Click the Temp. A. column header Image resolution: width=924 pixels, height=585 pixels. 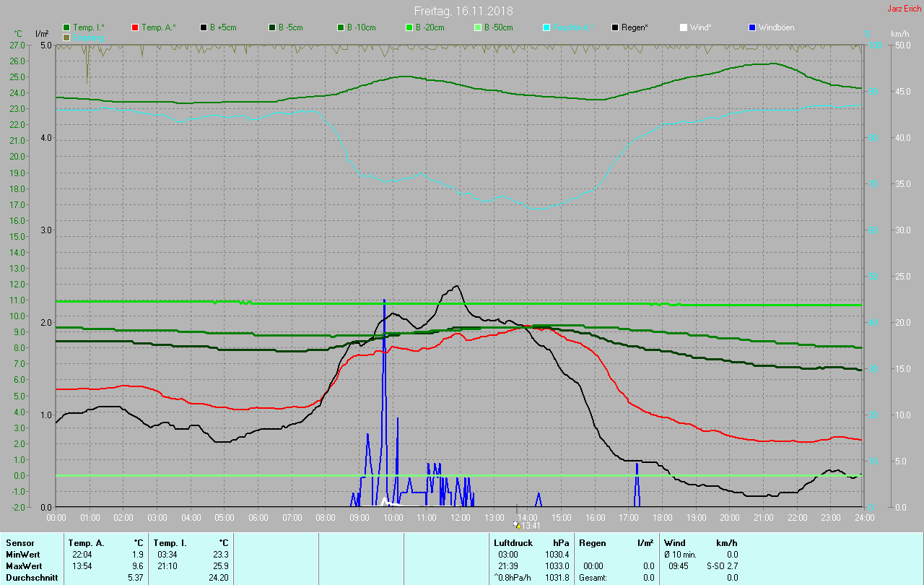point(86,542)
